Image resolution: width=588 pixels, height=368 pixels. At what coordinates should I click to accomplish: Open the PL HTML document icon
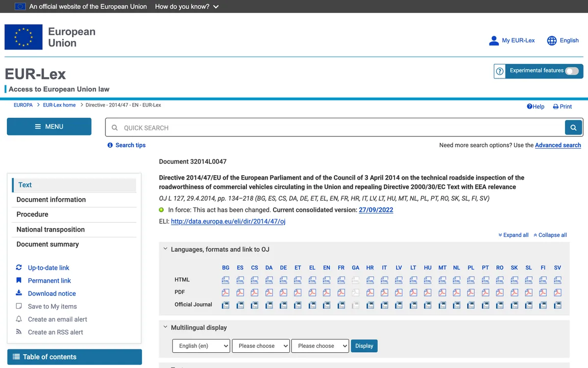[x=471, y=280]
